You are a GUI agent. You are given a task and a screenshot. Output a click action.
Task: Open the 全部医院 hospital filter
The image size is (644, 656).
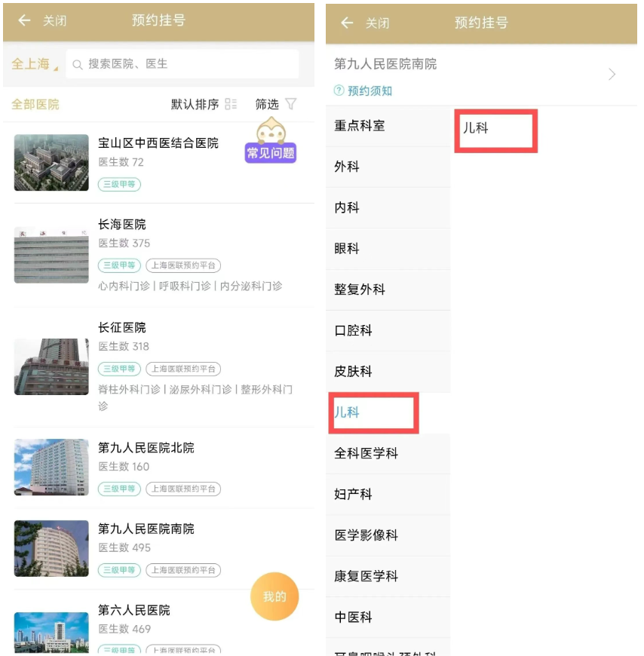[35, 104]
